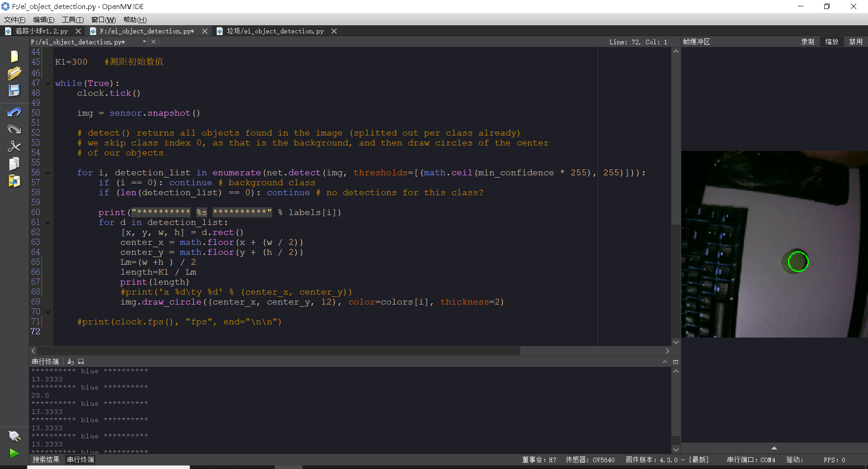Click the 缩放 zoom button
Screen dimensions: 868x469
832,42
